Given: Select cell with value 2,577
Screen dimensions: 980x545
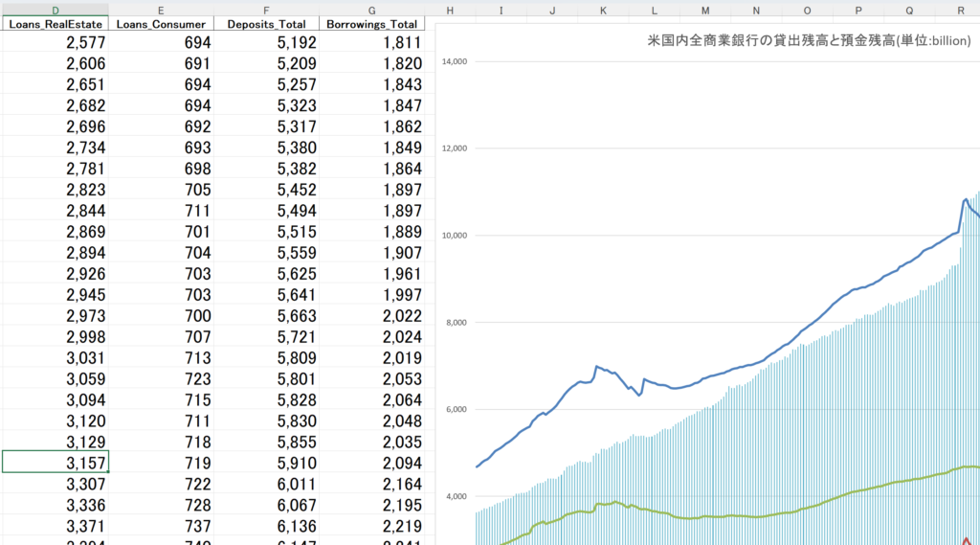Looking at the screenshot, I should [55, 42].
